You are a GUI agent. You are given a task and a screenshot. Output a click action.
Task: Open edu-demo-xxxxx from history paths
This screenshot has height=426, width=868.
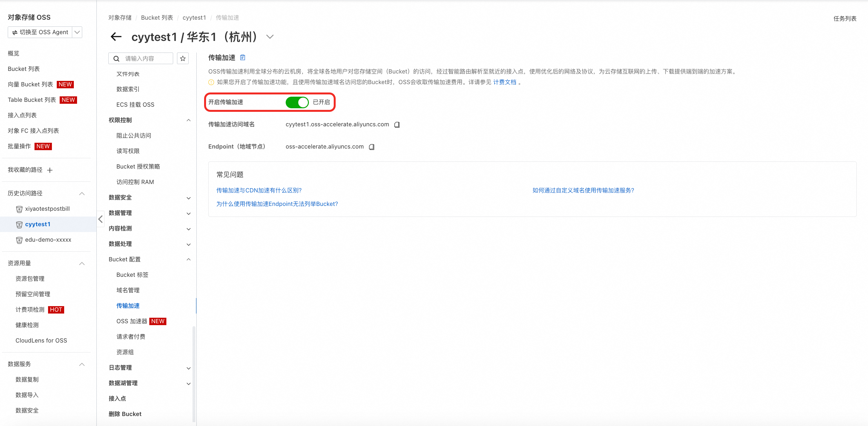pyautogui.click(x=48, y=240)
